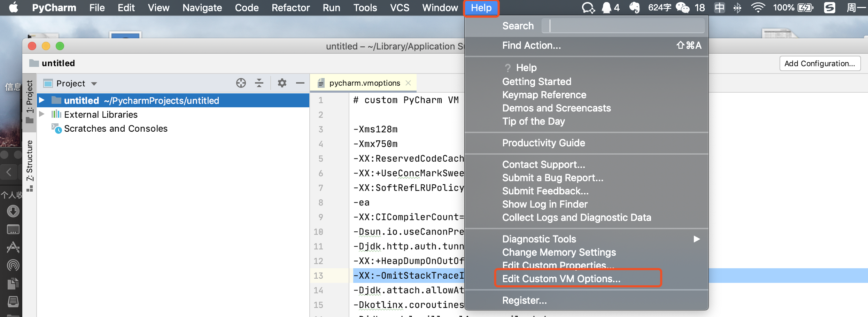The image size is (868, 317).
Task: Click the battery status icon
Action: click(806, 8)
